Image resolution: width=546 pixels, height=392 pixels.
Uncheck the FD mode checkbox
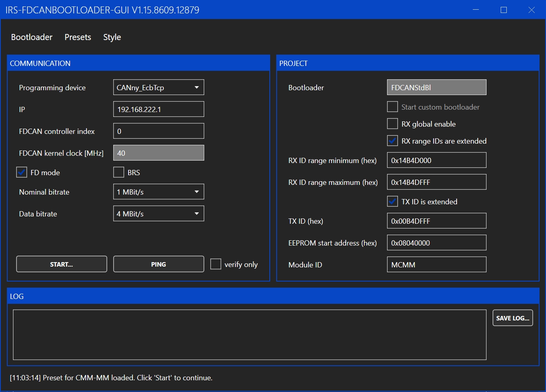pyautogui.click(x=22, y=172)
